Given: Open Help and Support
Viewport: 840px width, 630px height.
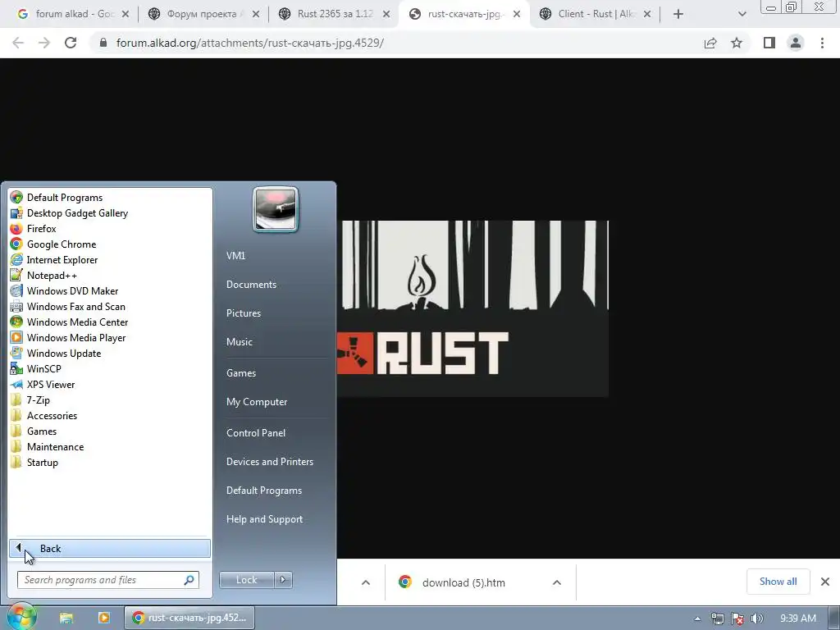Looking at the screenshot, I should pyautogui.click(x=264, y=519).
